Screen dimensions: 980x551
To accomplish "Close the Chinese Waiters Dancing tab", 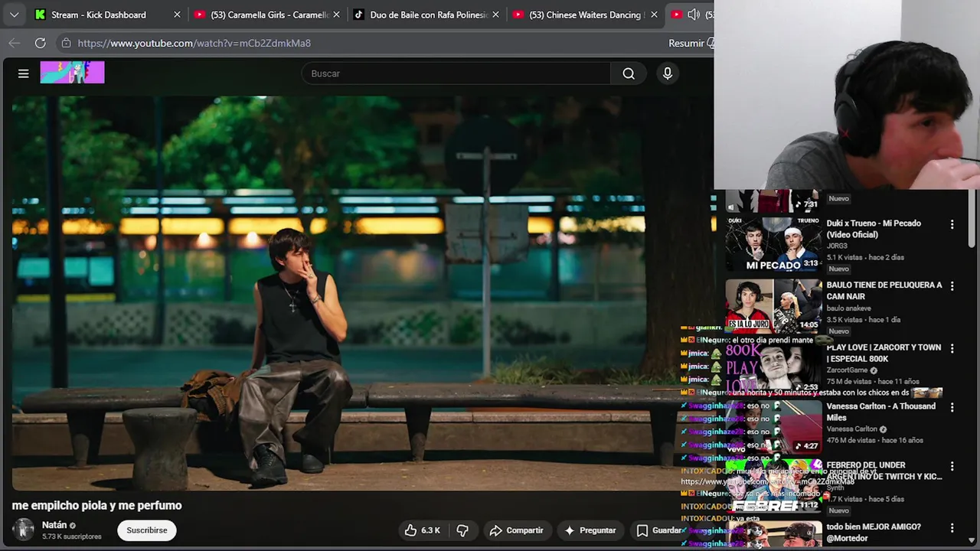I will pos(654,15).
